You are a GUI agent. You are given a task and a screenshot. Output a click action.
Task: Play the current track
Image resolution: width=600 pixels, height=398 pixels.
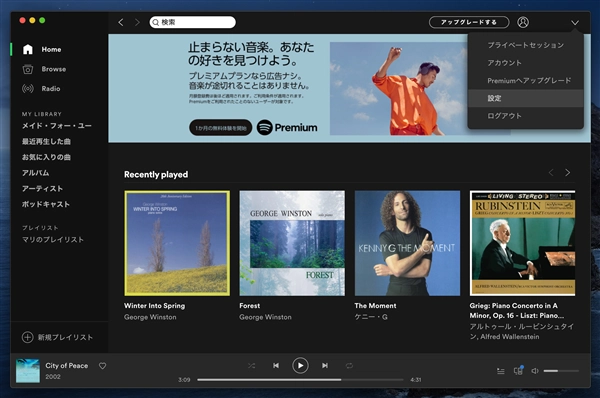(300, 366)
